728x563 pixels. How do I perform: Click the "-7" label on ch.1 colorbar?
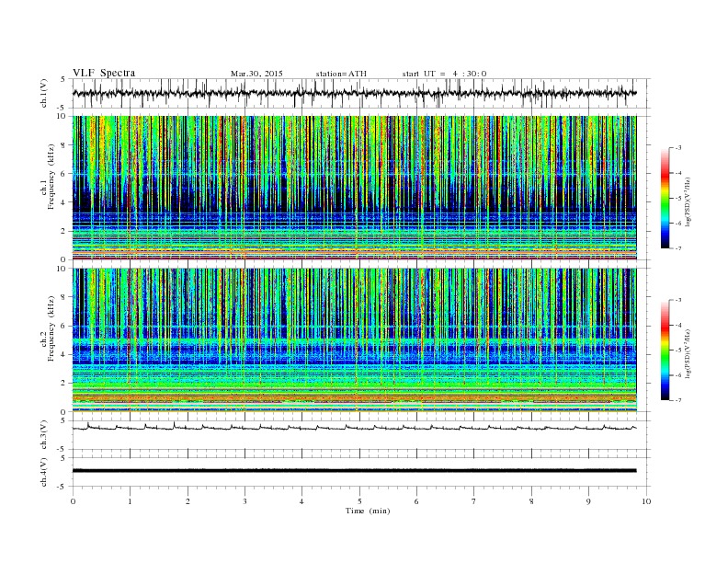[678, 248]
